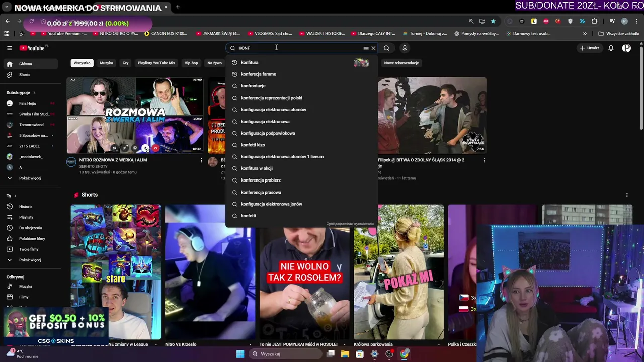Click the search magnifier button
Image resolution: width=644 pixels, height=362 pixels.
386,48
